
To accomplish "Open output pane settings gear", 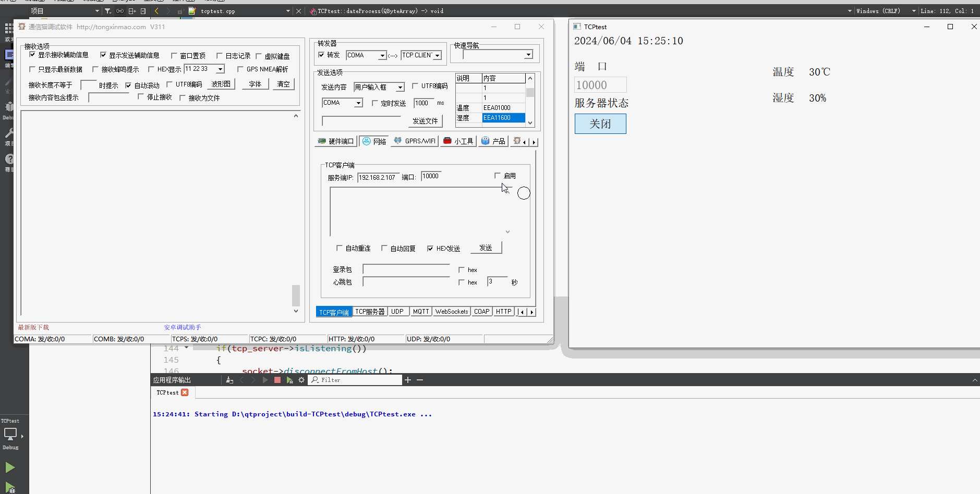I will 301,380.
